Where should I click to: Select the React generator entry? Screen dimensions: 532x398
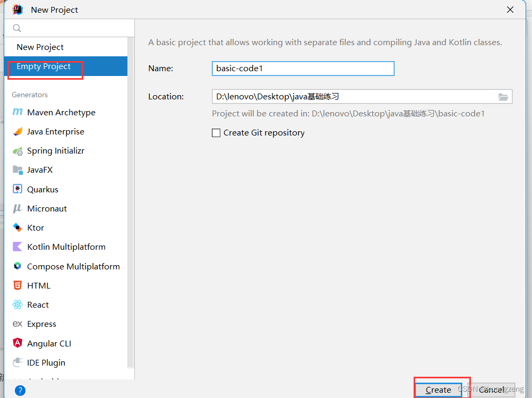66,304
